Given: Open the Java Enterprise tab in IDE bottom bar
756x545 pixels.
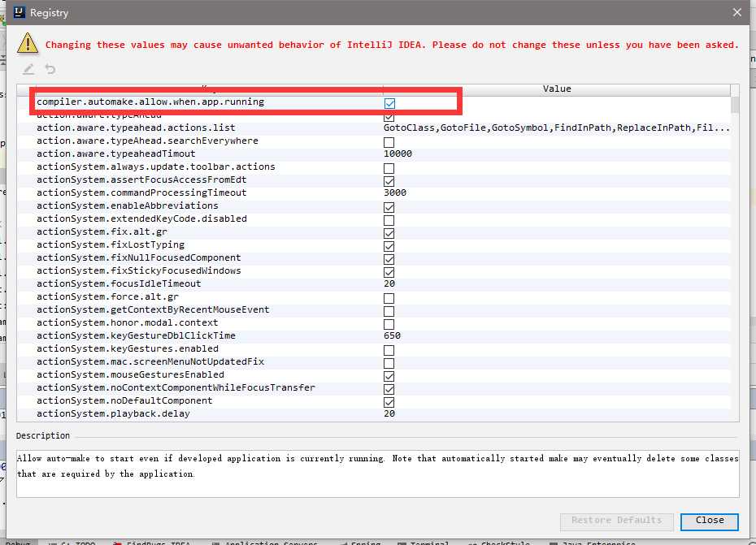Looking at the screenshot, I should point(593,543).
